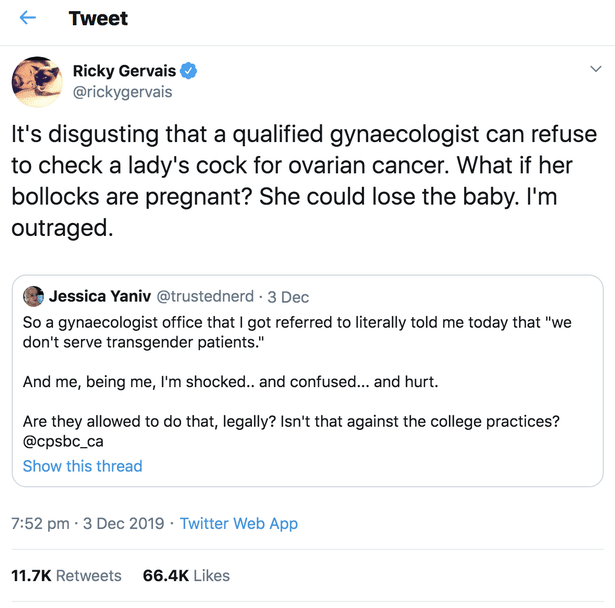Open the @trustednerd handle
615x608 pixels.
[207, 297]
